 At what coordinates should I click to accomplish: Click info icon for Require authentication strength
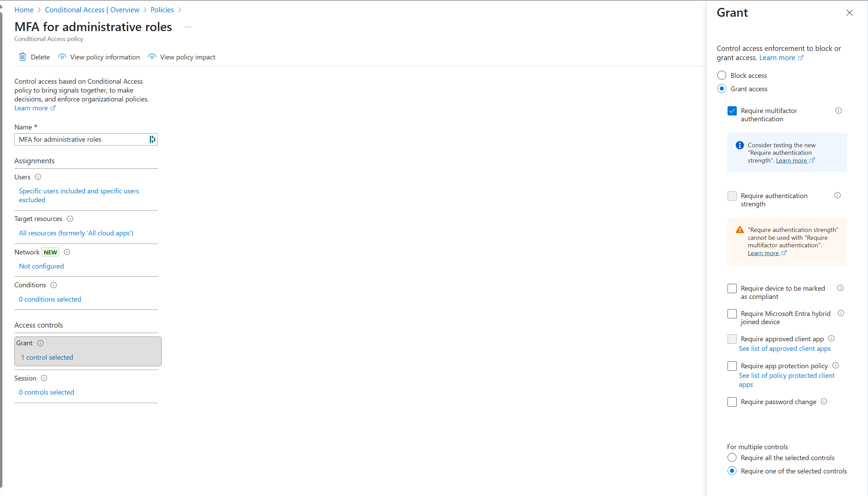click(x=838, y=195)
